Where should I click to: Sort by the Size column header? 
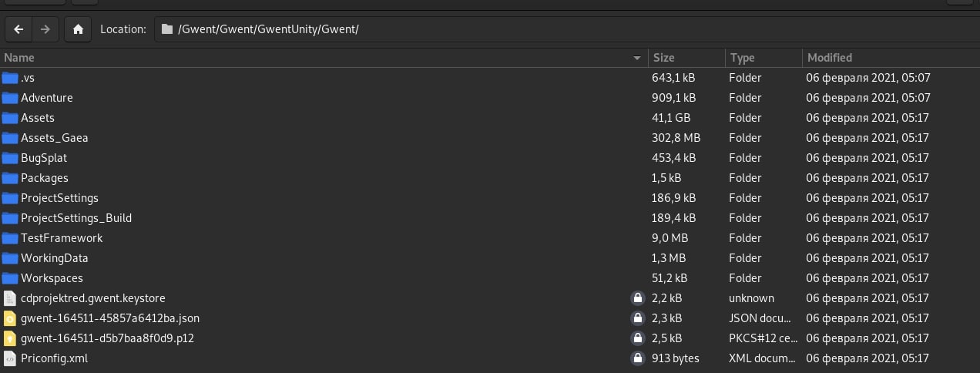click(x=686, y=58)
